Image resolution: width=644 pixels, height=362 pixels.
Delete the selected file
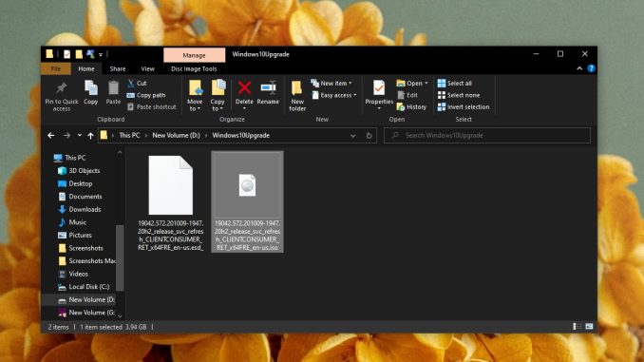tap(244, 95)
